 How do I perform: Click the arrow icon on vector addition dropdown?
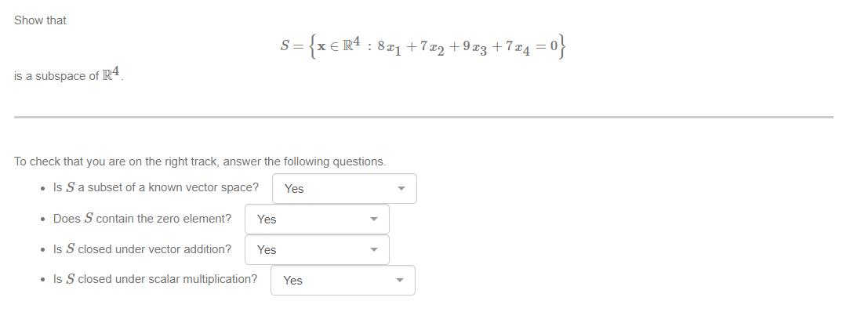click(374, 250)
